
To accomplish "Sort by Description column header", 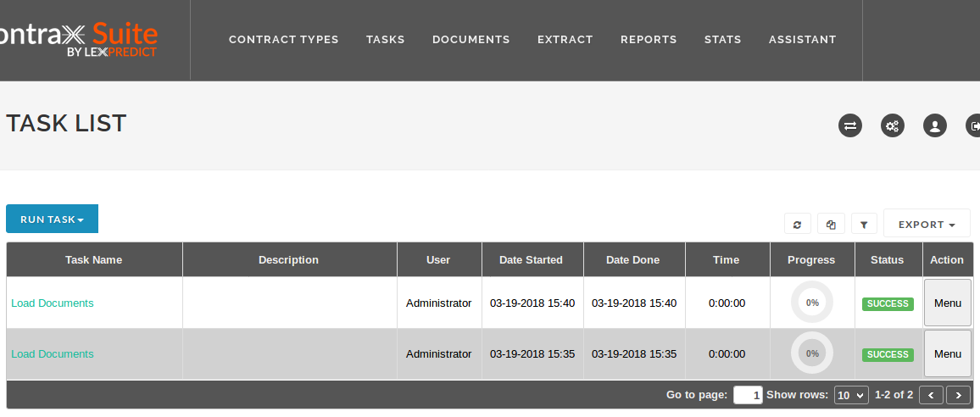I will [x=289, y=259].
